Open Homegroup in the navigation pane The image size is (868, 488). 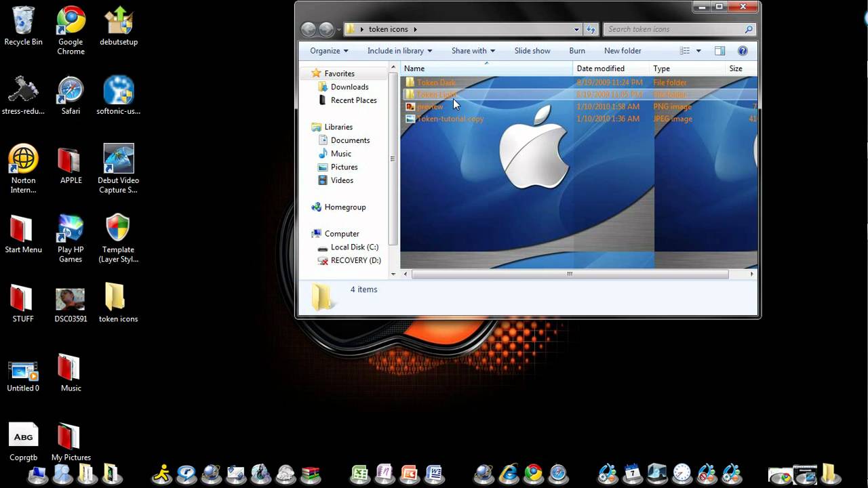click(x=344, y=207)
